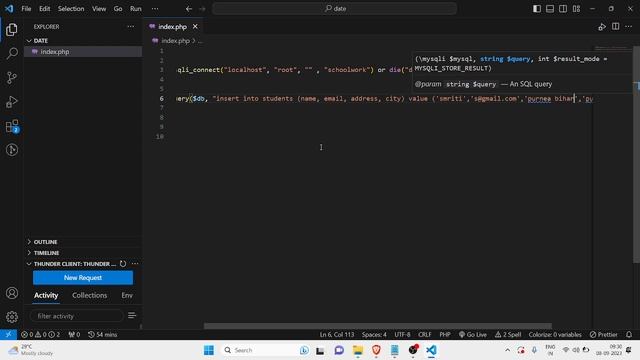Click the command center search box

click(x=334, y=9)
